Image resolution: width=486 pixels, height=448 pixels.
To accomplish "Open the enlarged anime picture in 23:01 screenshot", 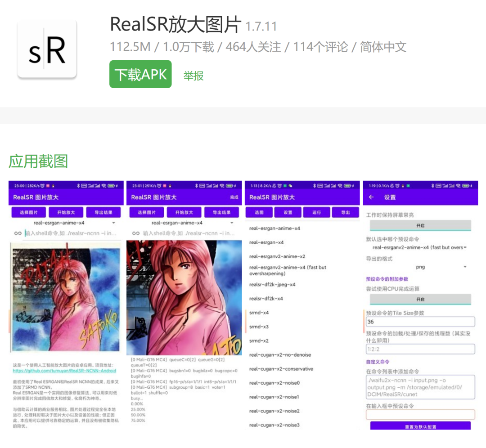I will 184,298.
